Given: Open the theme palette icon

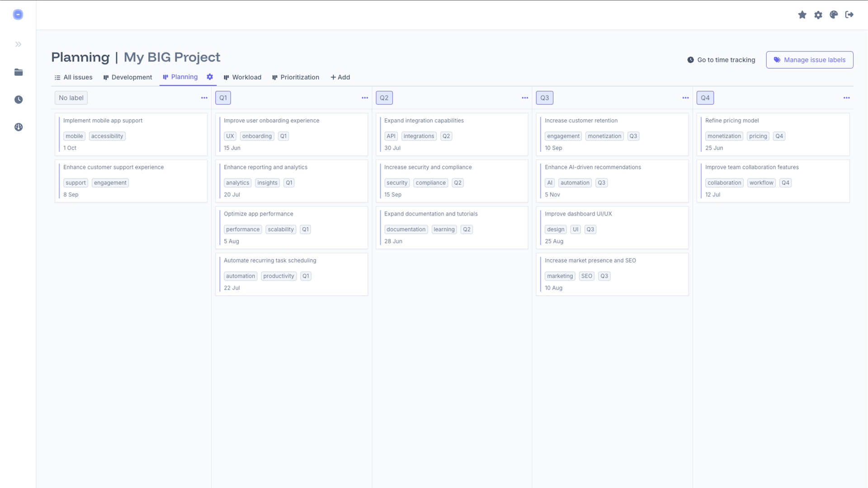Looking at the screenshot, I should pos(834,14).
